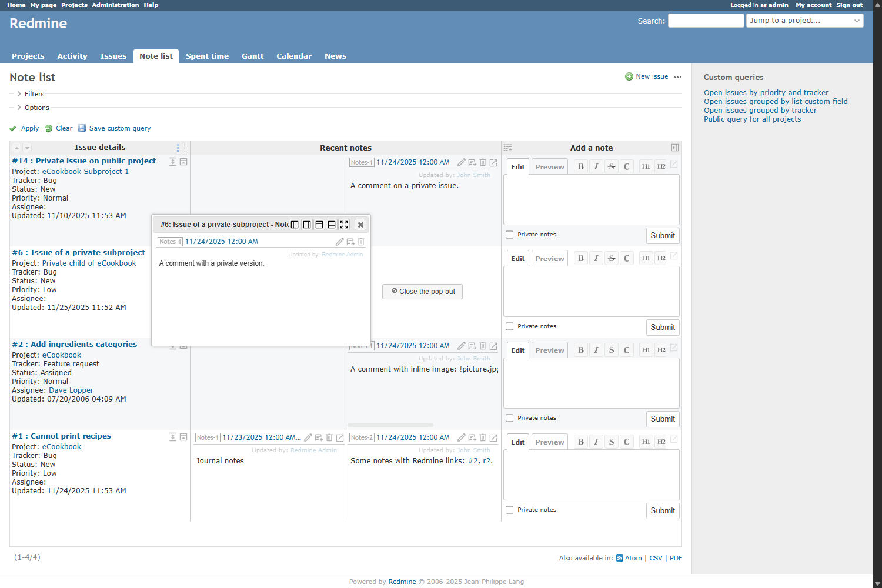Enable Private notes for issue #14

point(510,235)
